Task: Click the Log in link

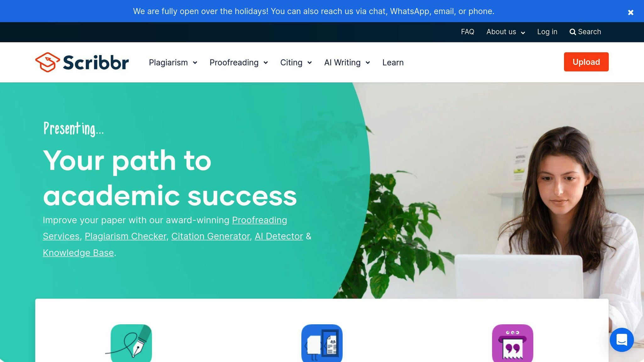Action: pos(547,32)
